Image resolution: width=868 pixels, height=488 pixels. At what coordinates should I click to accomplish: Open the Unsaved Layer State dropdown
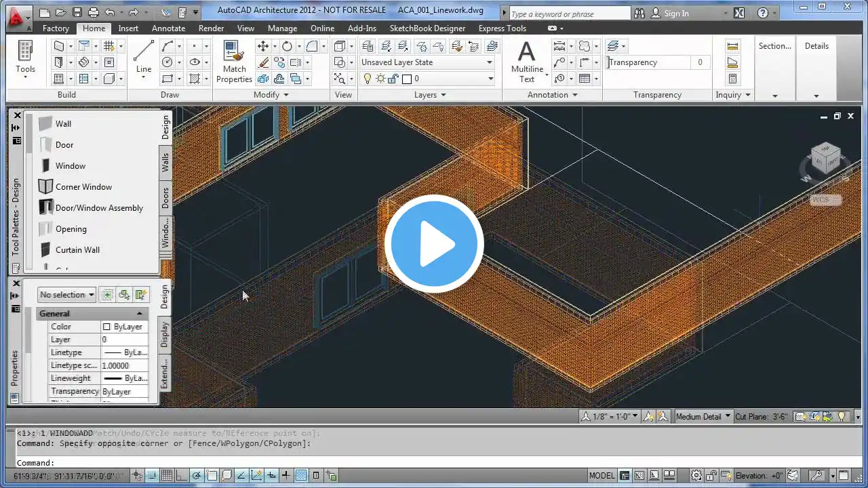click(427, 62)
